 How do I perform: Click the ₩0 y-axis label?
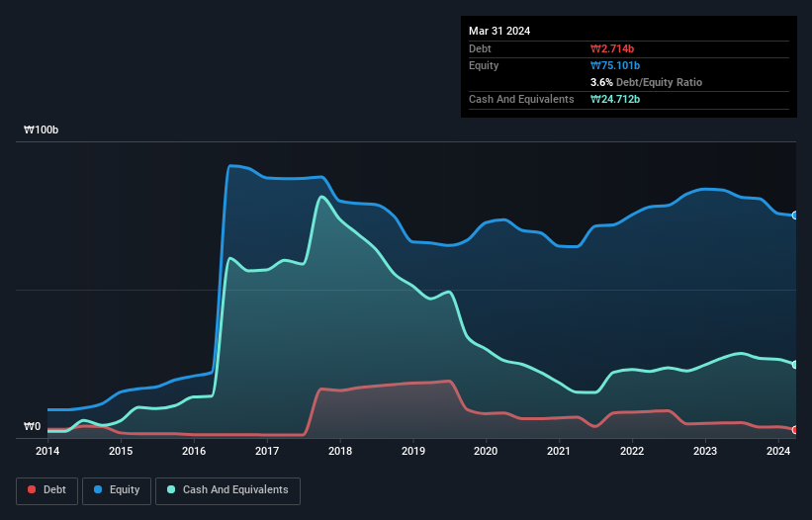coord(32,426)
